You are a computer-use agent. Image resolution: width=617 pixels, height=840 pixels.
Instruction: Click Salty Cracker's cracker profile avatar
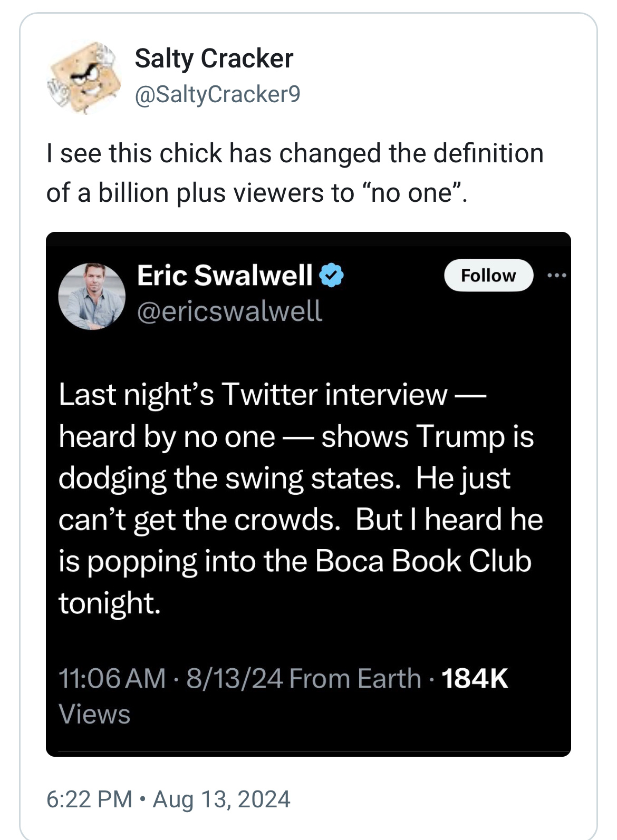point(84,77)
